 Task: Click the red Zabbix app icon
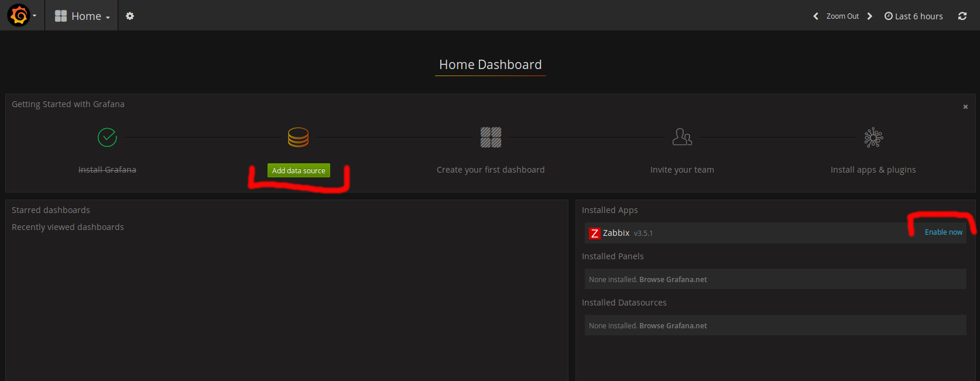(594, 234)
